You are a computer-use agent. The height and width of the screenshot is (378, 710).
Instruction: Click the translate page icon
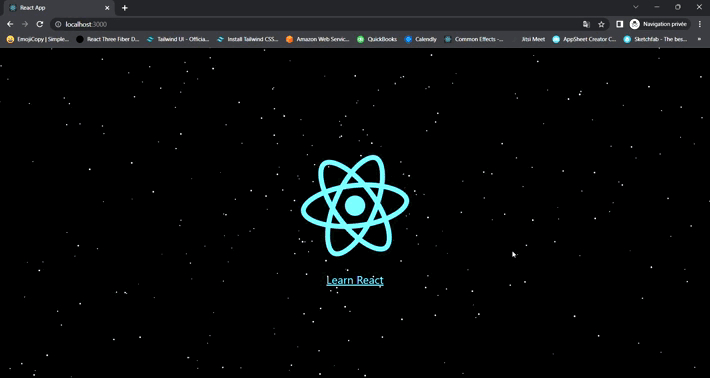586,24
